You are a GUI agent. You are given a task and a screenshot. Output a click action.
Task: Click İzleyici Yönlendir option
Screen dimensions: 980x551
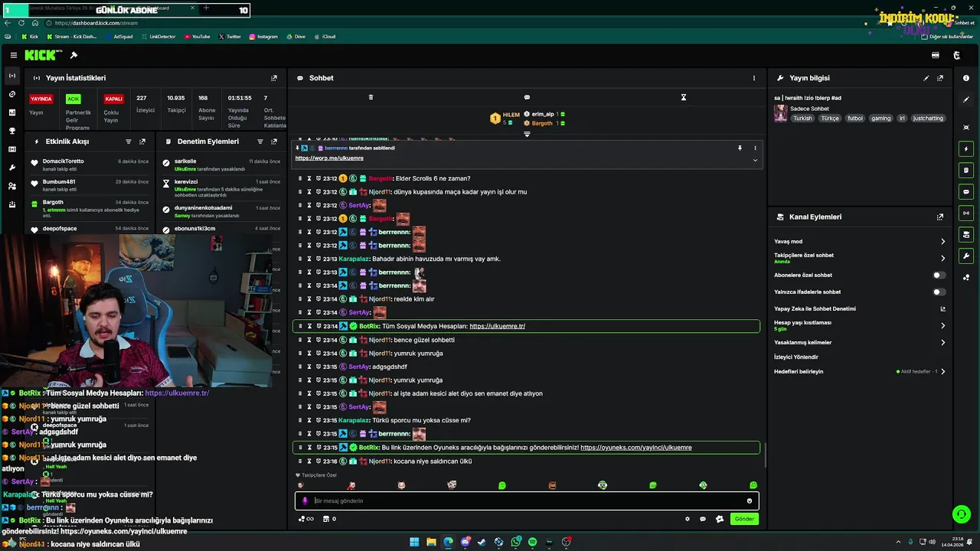click(796, 357)
